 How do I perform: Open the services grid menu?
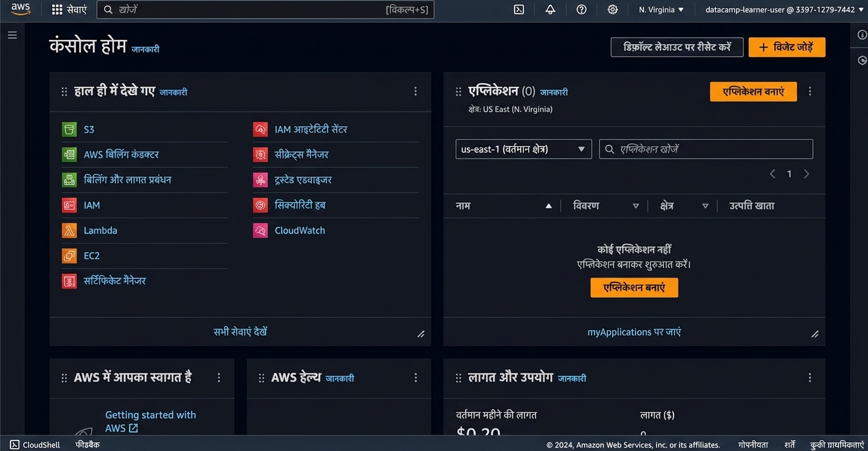[57, 10]
